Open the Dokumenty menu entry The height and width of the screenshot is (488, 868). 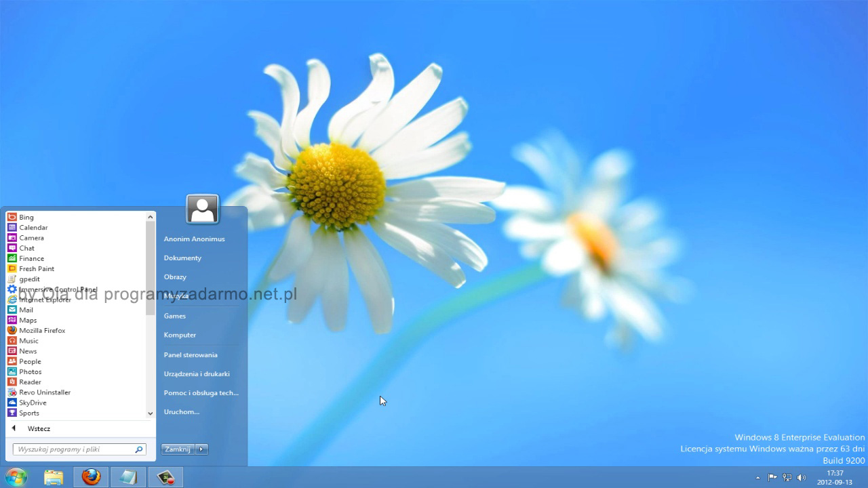(182, 258)
